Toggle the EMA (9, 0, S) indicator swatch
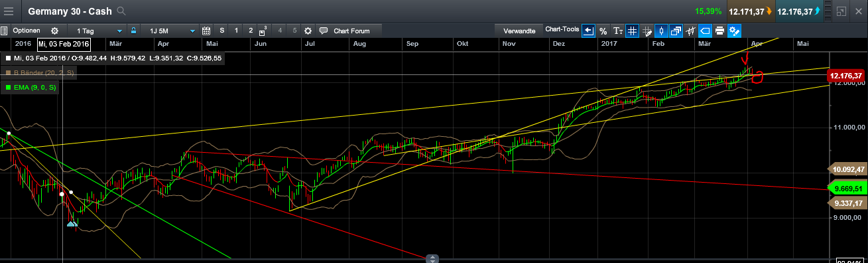The height and width of the screenshot is (263, 868). tap(7, 87)
